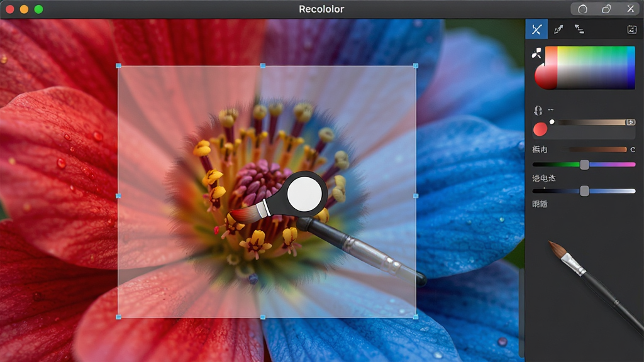Click the image preview icon in panel header
This screenshot has height=362, width=644.
click(631, 29)
